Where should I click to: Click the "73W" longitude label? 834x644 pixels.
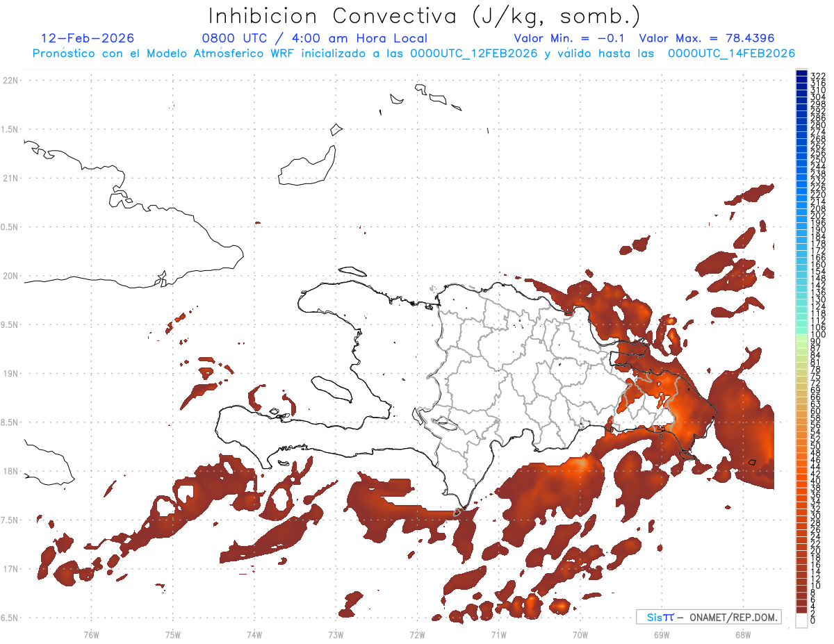tap(336, 634)
